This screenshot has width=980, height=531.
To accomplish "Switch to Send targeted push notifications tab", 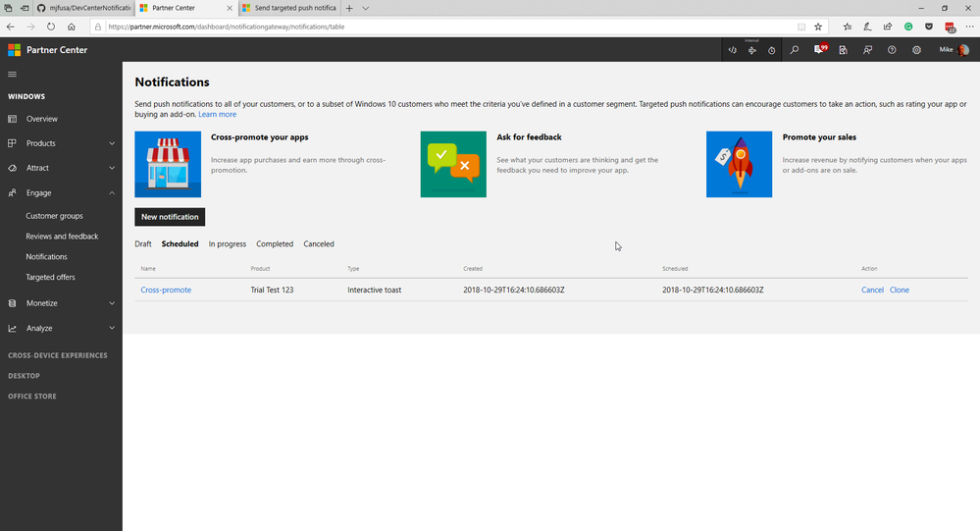I will (x=289, y=8).
